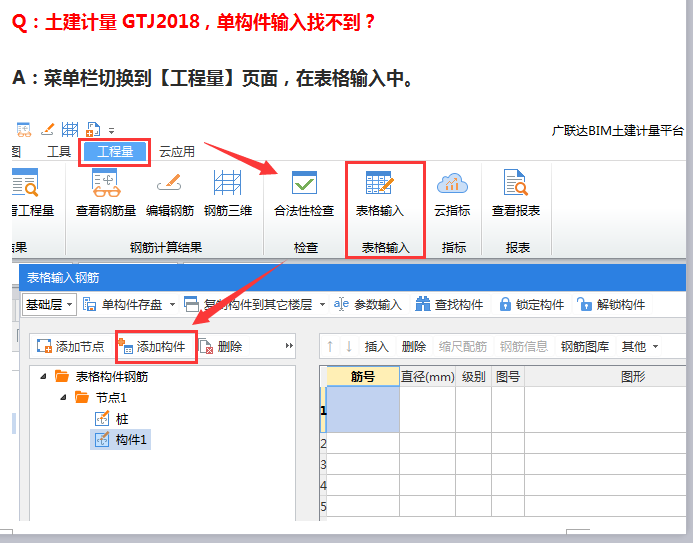Click the move-down arrow in rebar toolbar
Screen dimensions: 693x543
349,346
